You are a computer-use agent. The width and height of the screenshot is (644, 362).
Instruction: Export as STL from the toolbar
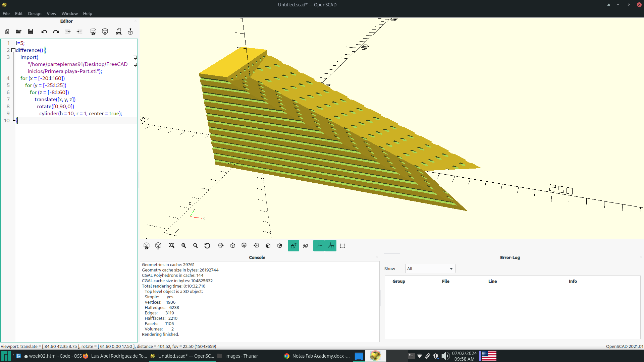[x=119, y=32]
